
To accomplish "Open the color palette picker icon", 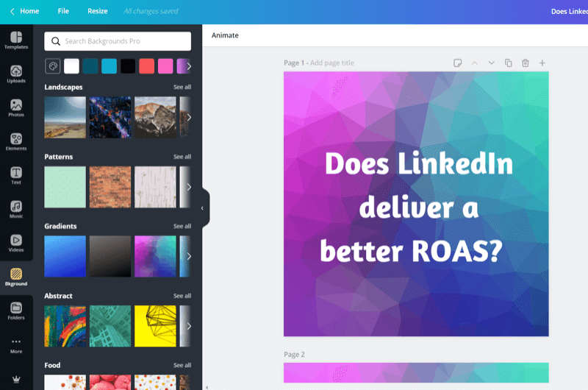I will 53,66.
